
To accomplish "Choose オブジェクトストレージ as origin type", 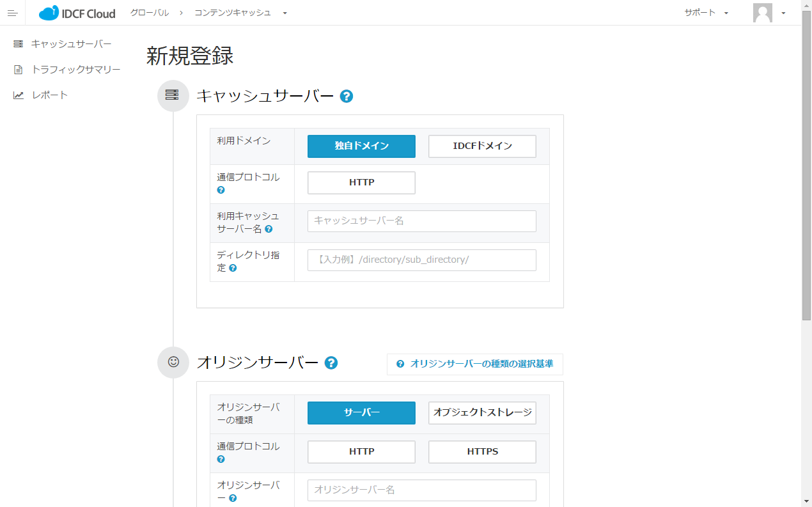I will [482, 413].
